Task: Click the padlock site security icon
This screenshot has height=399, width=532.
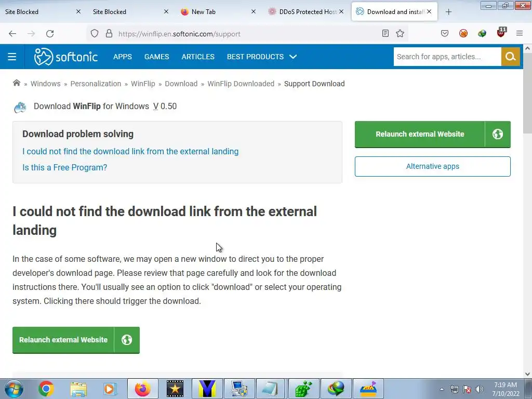Action: (x=109, y=34)
